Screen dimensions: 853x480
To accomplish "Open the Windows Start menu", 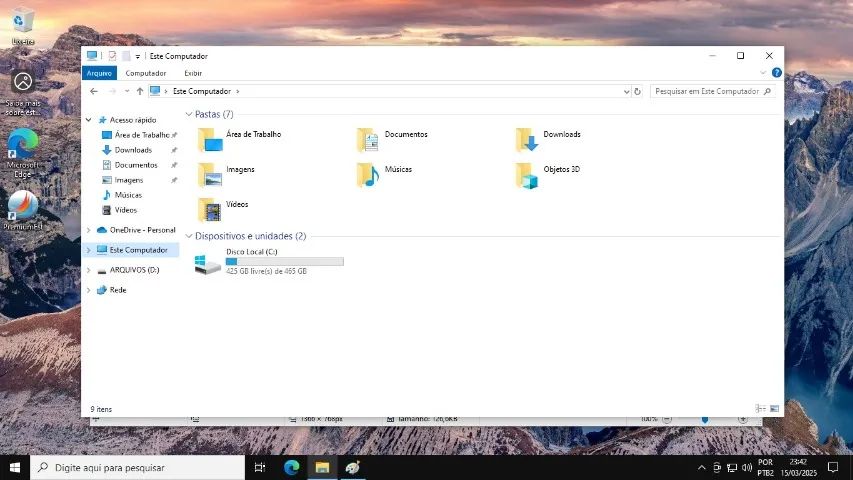I will (15, 467).
